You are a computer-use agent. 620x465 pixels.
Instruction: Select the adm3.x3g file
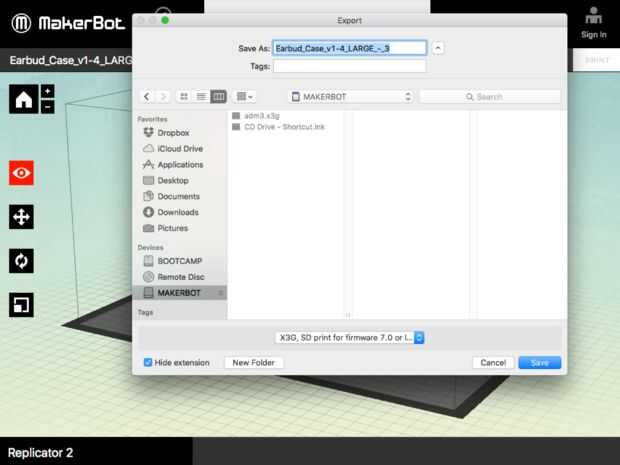click(x=256, y=115)
